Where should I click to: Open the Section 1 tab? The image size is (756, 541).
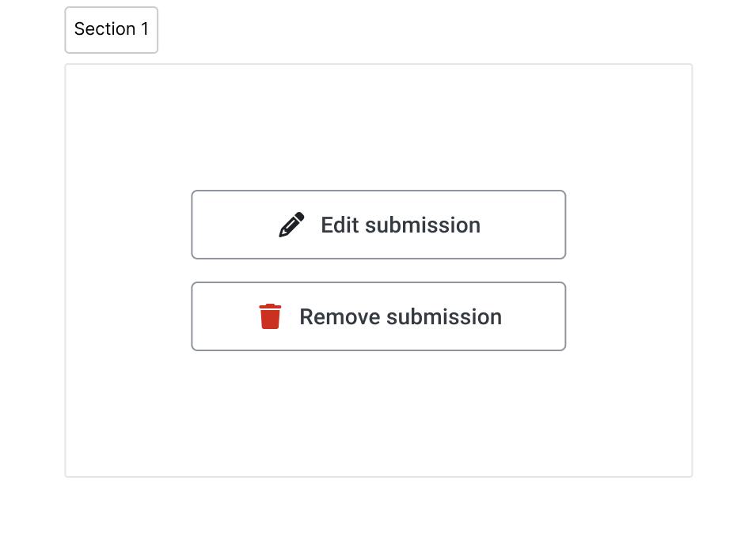tap(112, 30)
